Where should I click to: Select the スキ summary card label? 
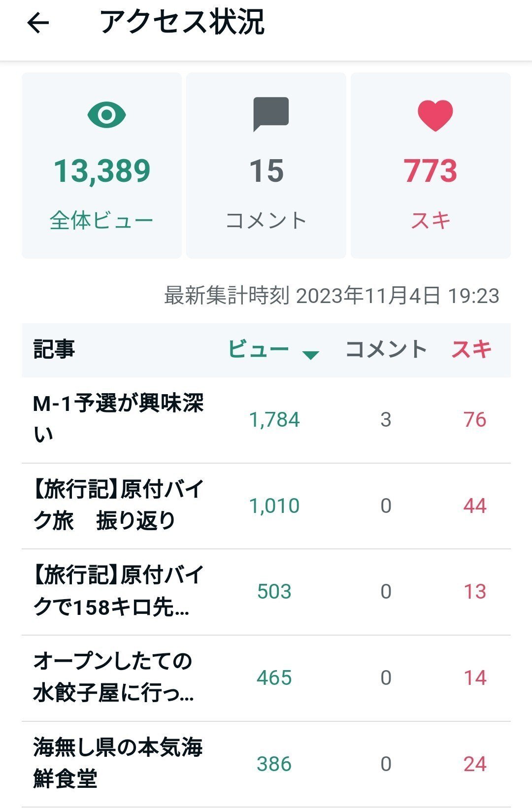[431, 220]
